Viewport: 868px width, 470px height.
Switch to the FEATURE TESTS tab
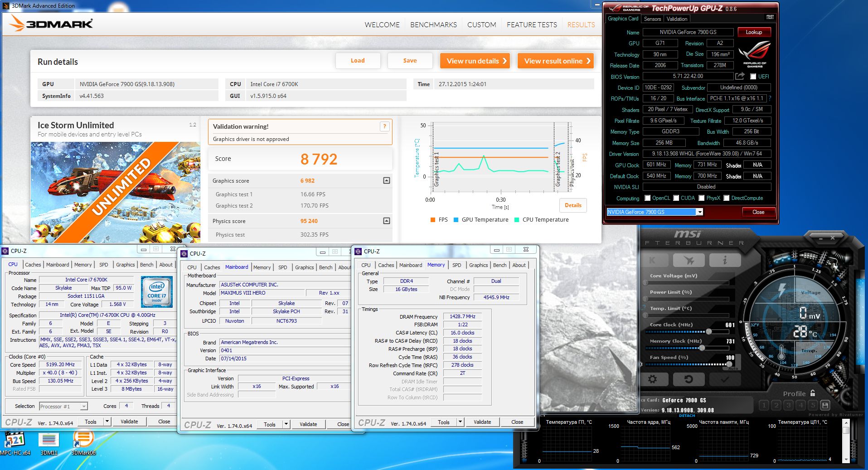532,25
